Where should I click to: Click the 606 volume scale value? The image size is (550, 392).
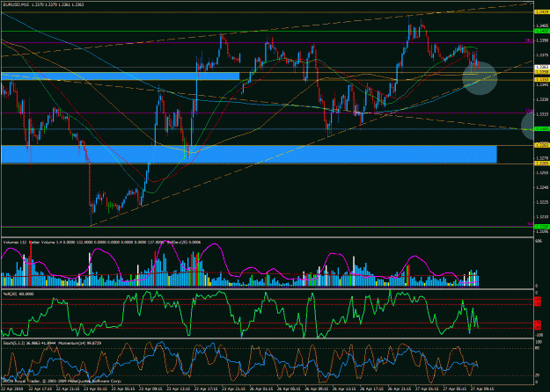coord(539,241)
